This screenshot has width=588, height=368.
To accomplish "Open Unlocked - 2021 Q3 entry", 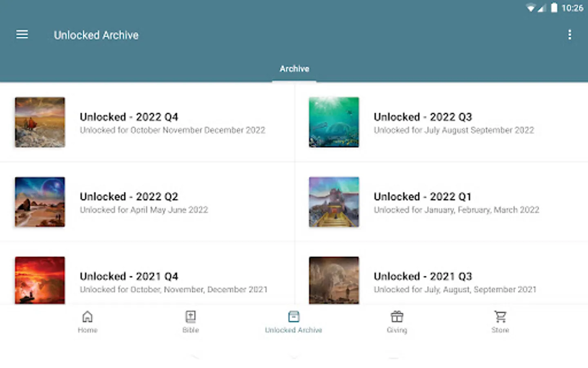I will 423,277.
